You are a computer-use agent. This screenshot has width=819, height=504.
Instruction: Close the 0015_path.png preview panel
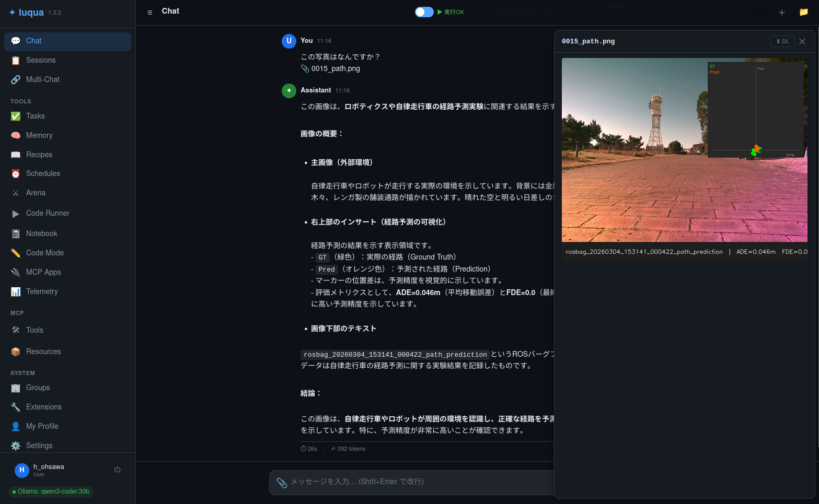pos(802,41)
